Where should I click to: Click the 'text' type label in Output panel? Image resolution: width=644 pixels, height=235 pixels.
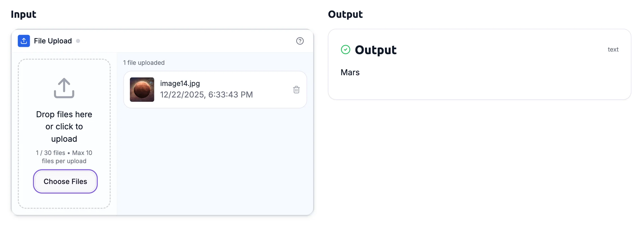pyautogui.click(x=613, y=49)
